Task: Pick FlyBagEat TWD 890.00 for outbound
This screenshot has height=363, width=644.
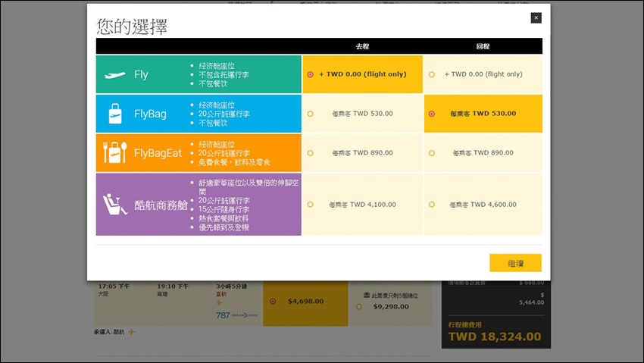Action: point(311,153)
